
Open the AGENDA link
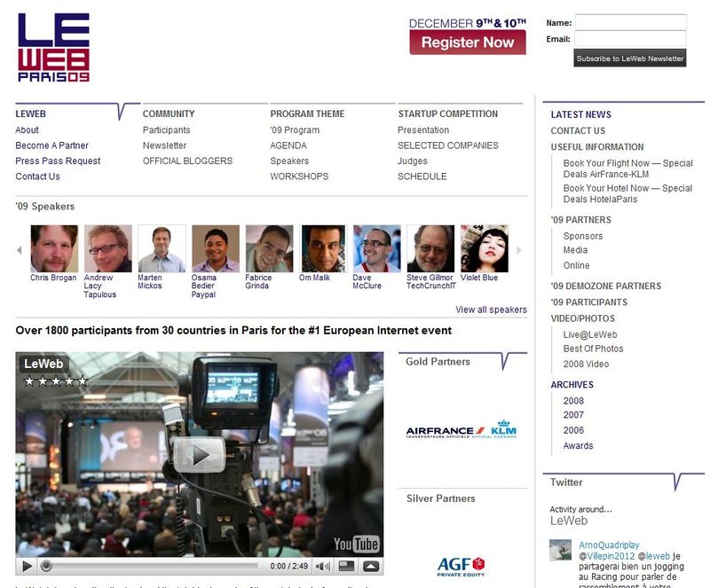pyautogui.click(x=288, y=145)
